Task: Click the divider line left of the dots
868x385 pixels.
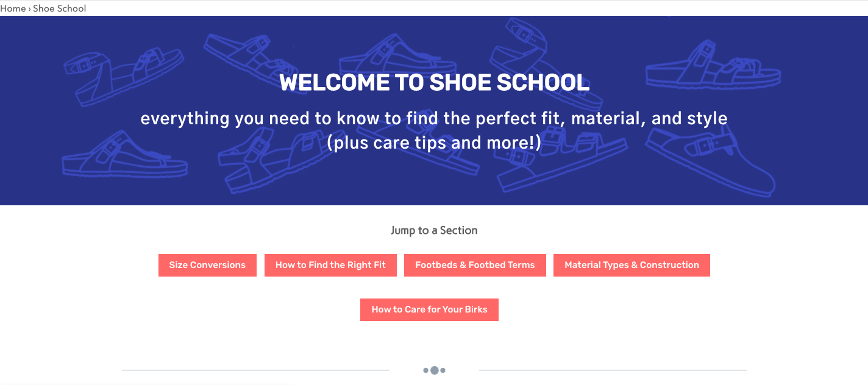Action: [x=255, y=370]
